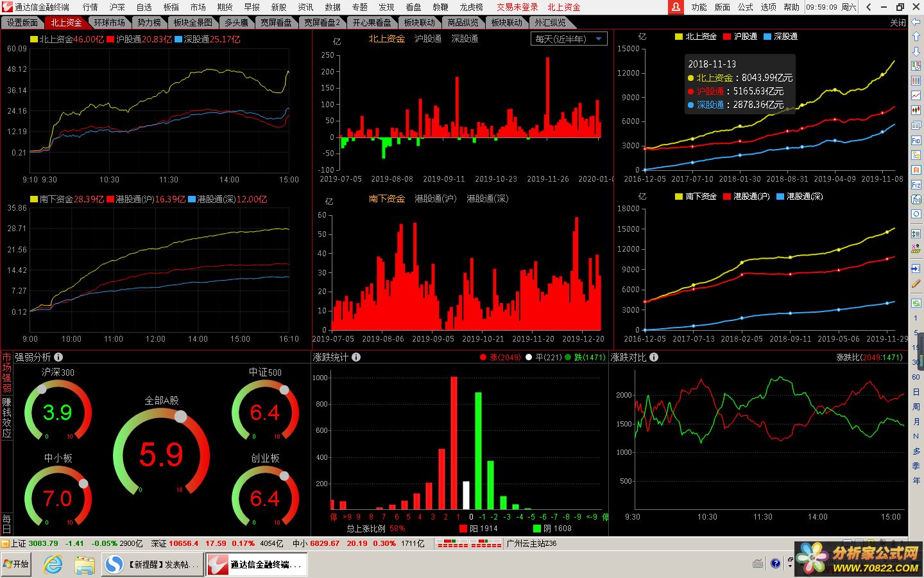Open the 选项 menu

769,7
